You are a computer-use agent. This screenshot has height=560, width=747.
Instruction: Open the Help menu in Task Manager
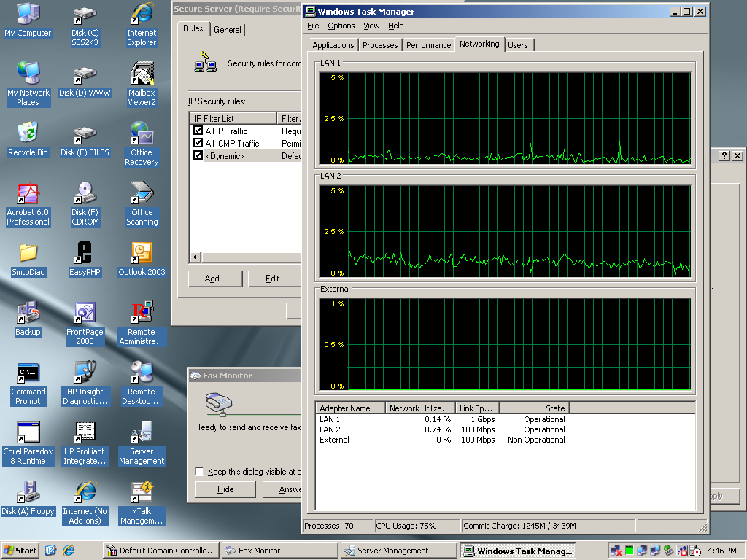coord(395,26)
